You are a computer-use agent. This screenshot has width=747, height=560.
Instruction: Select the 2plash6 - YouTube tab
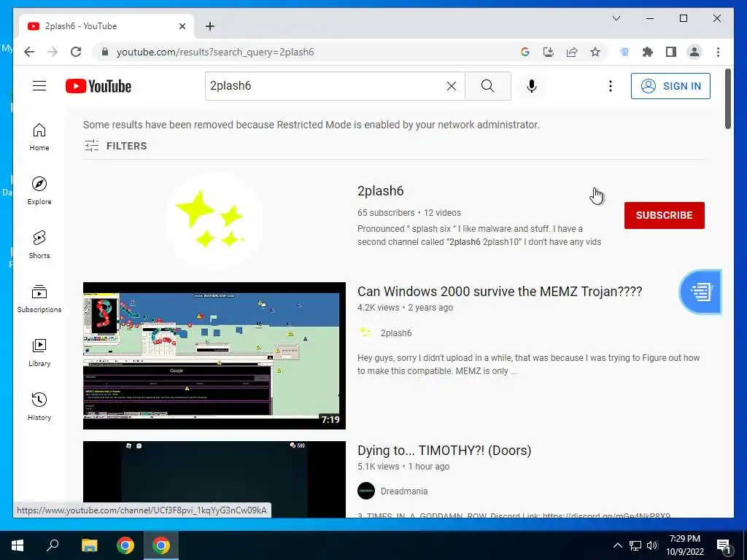click(x=107, y=26)
